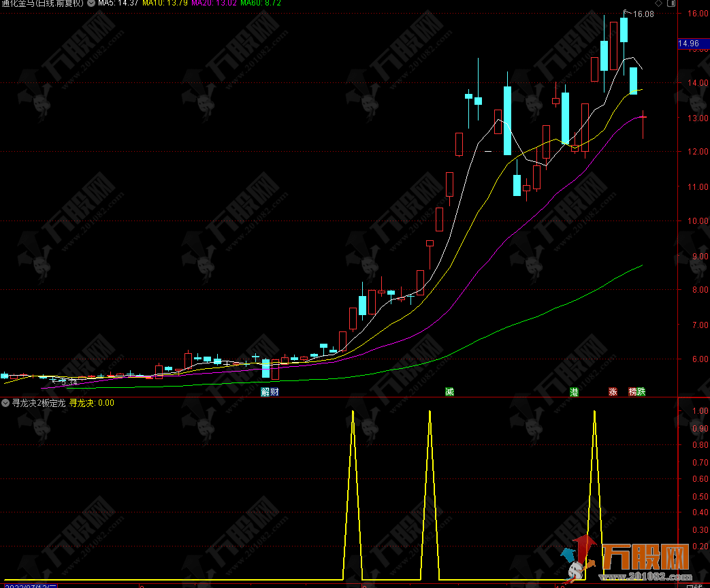The width and height of the screenshot is (710, 588).
Task: Open the 解 event marker
Action: [x=265, y=392]
